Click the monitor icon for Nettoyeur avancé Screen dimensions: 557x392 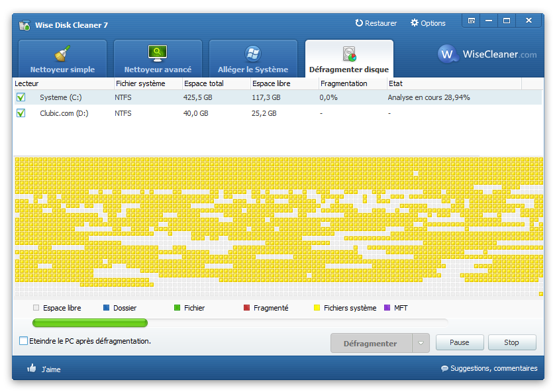[x=158, y=53]
